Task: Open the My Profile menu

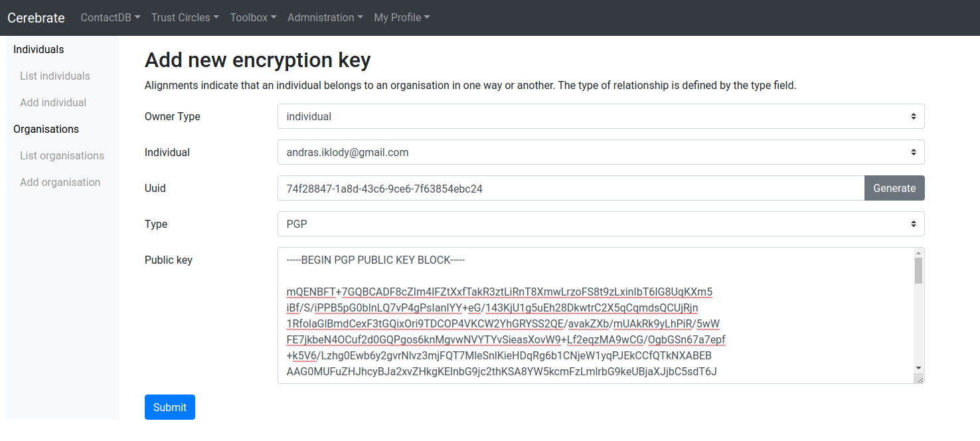Action: 401,17
